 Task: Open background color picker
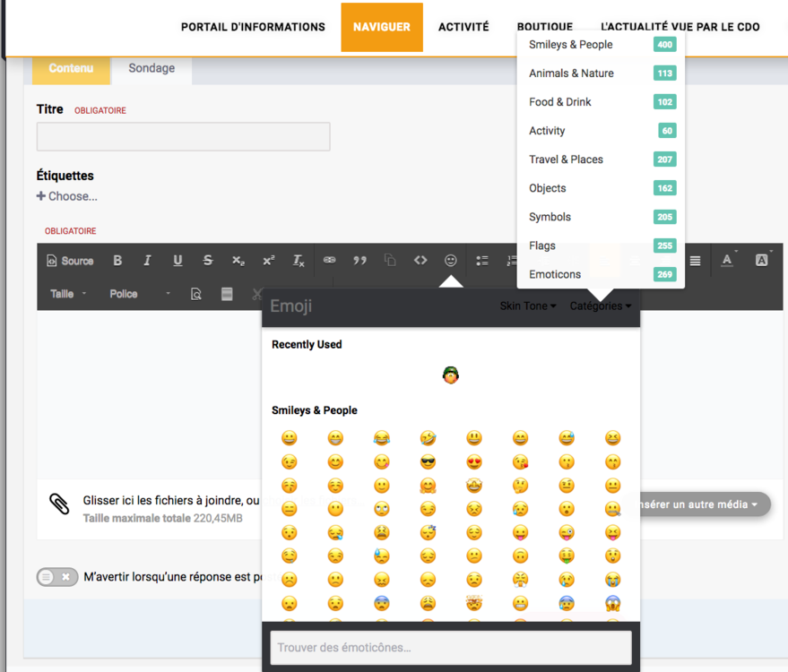click(x=761, y=260)
